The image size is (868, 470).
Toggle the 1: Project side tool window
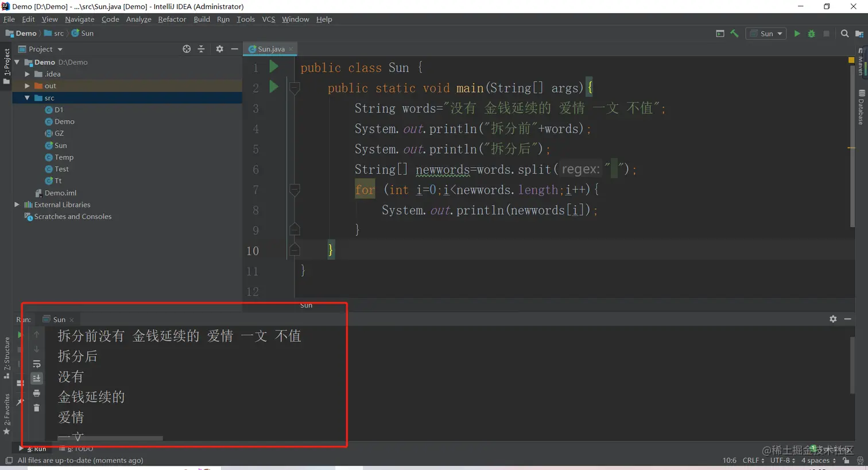pyautogui.click(x=6, y=66)
